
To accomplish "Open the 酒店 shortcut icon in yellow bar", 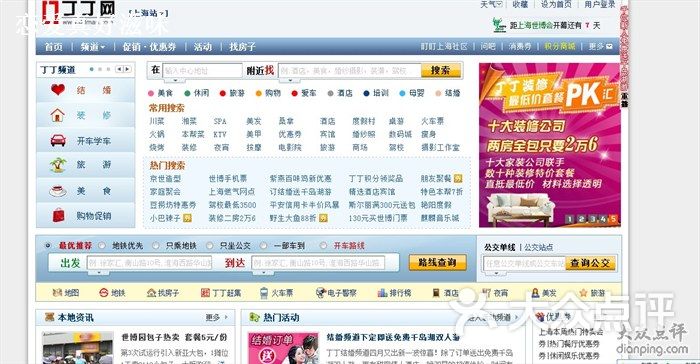I will [x=436, y=293].
